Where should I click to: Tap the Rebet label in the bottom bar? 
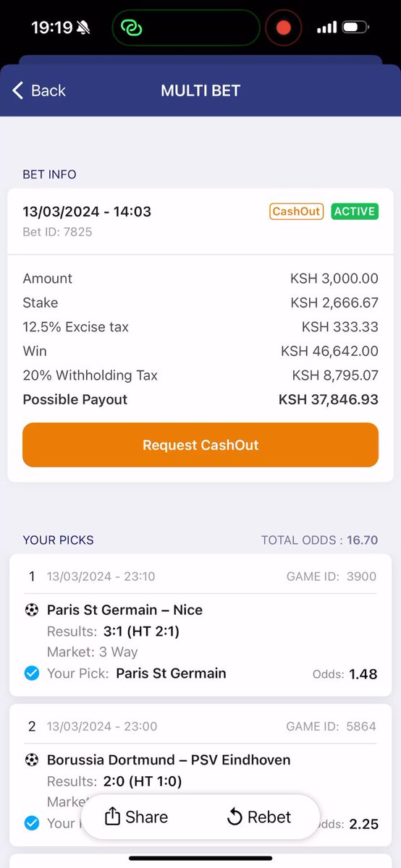269,817
